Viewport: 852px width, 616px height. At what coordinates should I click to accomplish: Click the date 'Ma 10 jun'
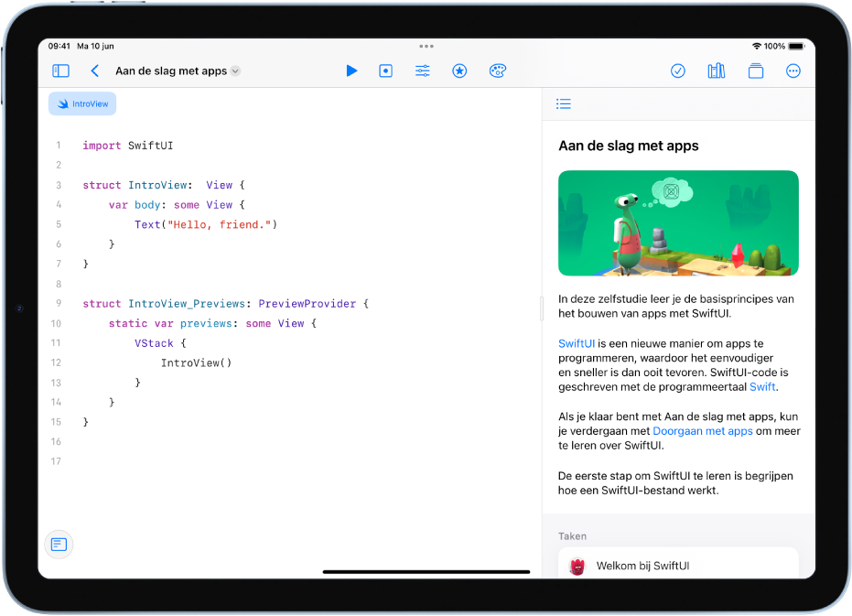pos(95,46)
